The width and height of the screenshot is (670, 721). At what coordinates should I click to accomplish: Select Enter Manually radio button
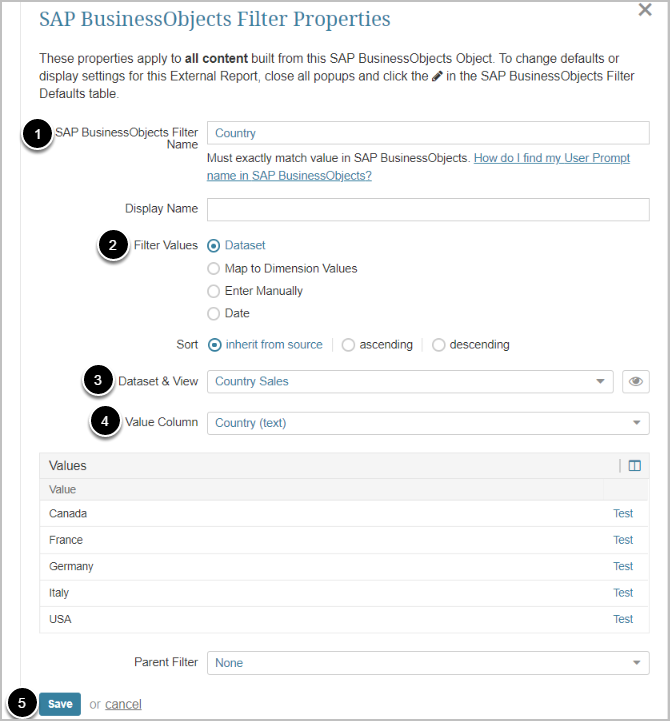[x=214, y=291]
